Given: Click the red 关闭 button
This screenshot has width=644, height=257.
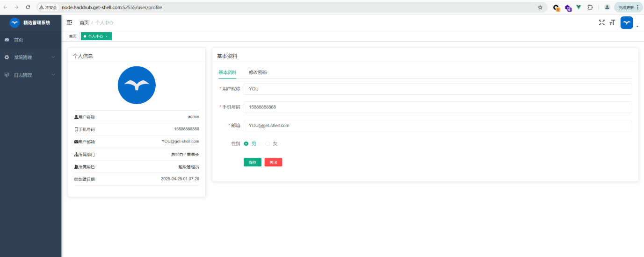Looking at the screenshot, I should pyautogui.click(x=273, y=162).
